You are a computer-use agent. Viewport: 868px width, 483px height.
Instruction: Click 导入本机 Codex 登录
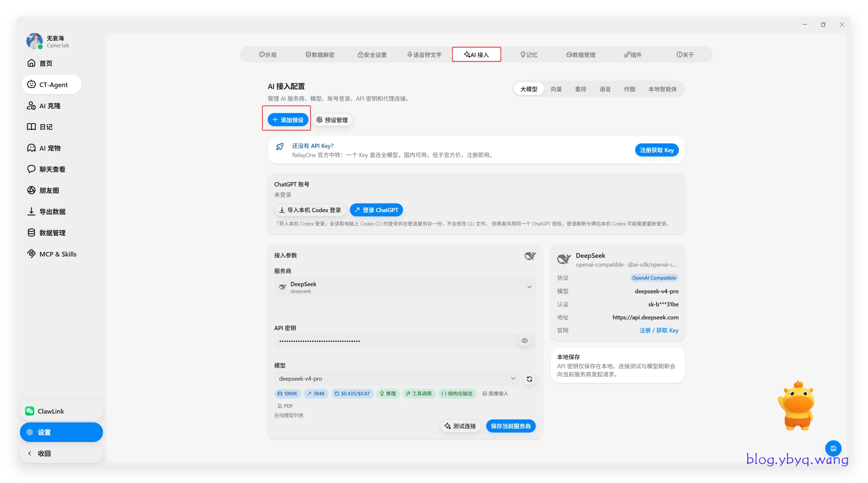(310, 210)
